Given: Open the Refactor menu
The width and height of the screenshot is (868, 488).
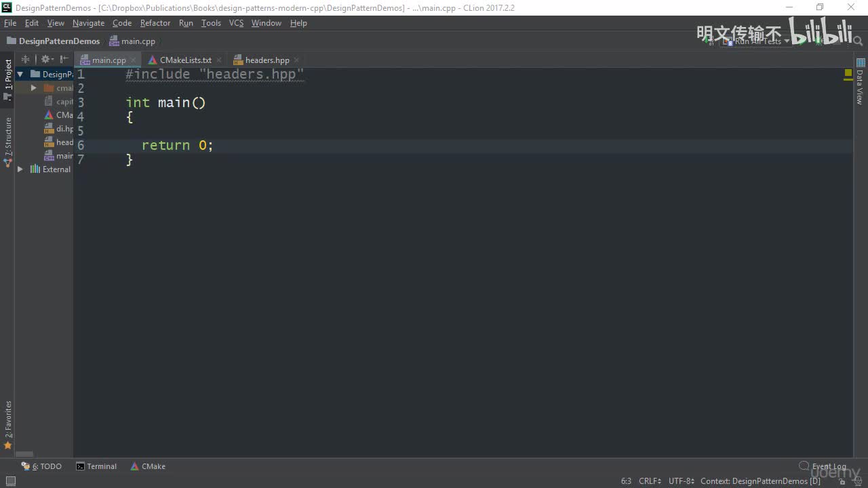Looking at the screenshot, I should (x=155, y=23).
